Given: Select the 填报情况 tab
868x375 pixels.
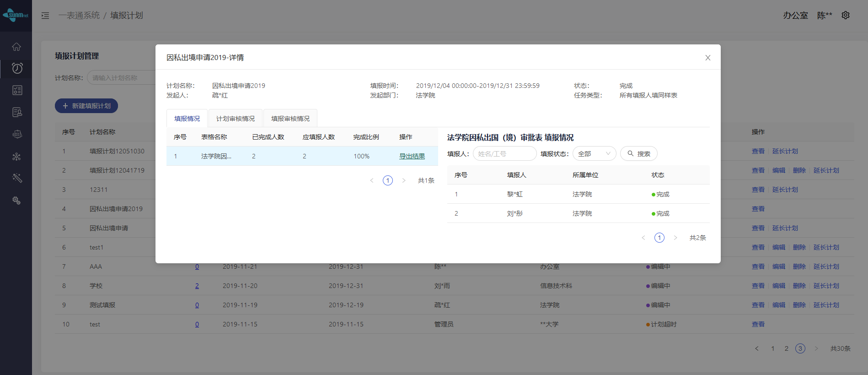Looking at the screenshot, I should pyautogui.click(x=187, y=119).
